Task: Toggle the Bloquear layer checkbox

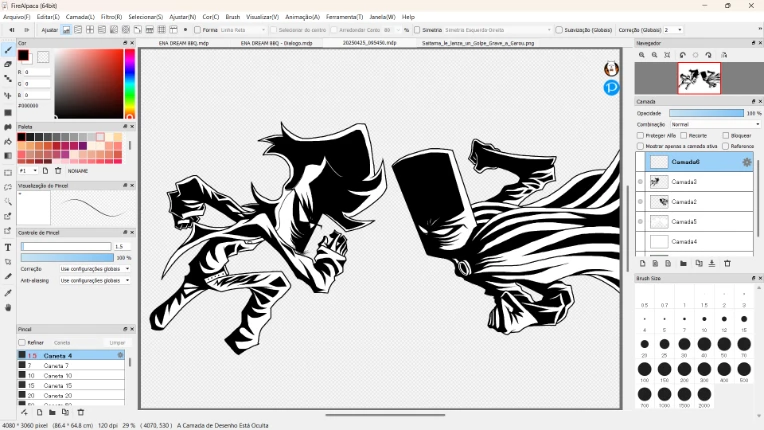Action: [727, 135]
